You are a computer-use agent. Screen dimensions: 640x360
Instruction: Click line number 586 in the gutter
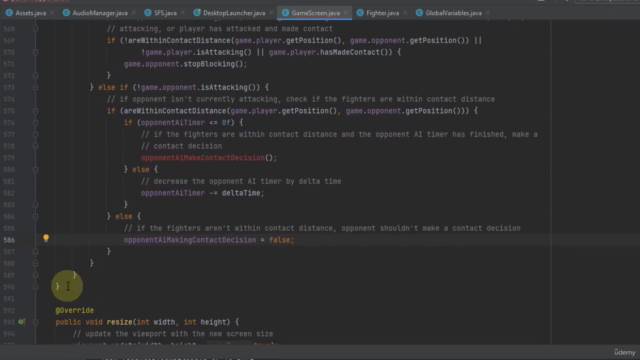pos(9,240)
